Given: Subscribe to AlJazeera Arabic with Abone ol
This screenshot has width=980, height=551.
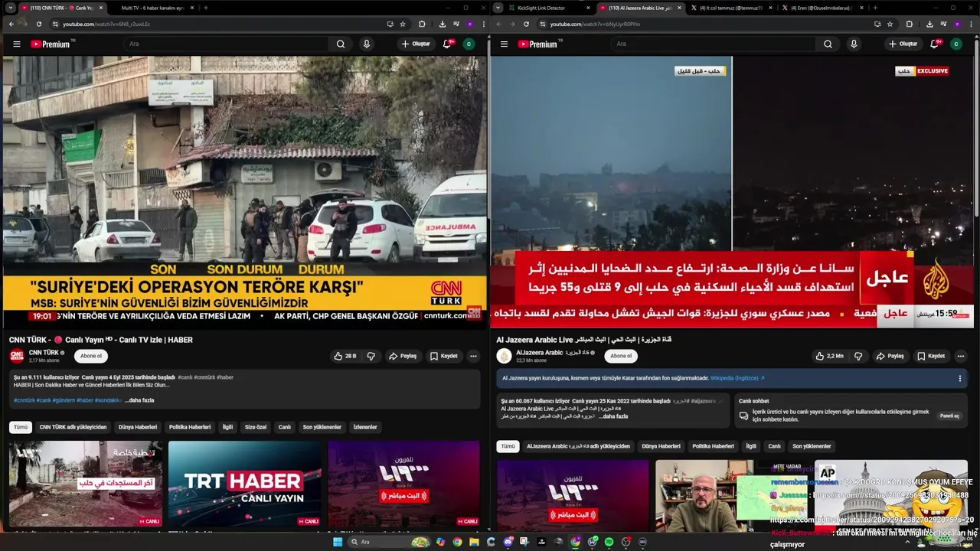Looking at the screenshot, I should [621, 356].
